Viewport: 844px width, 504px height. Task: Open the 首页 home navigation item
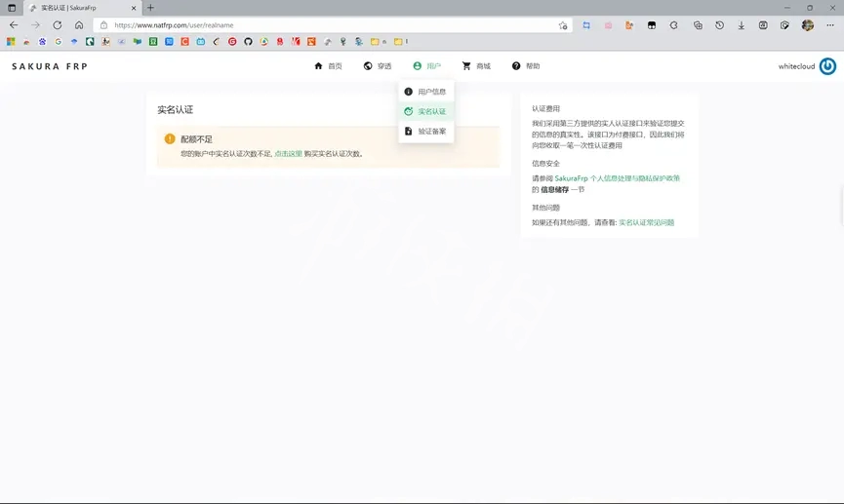328,66
